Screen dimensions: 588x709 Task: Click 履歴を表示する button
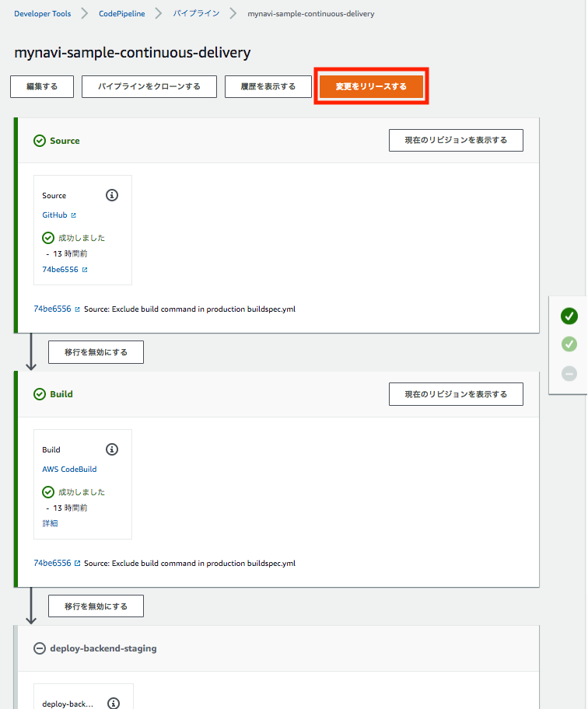[268, 86]
